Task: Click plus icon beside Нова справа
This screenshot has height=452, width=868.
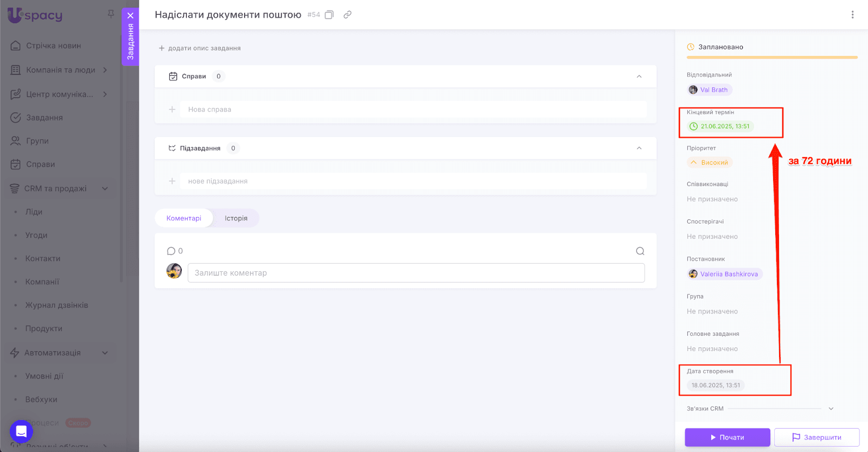Action: 172,110
